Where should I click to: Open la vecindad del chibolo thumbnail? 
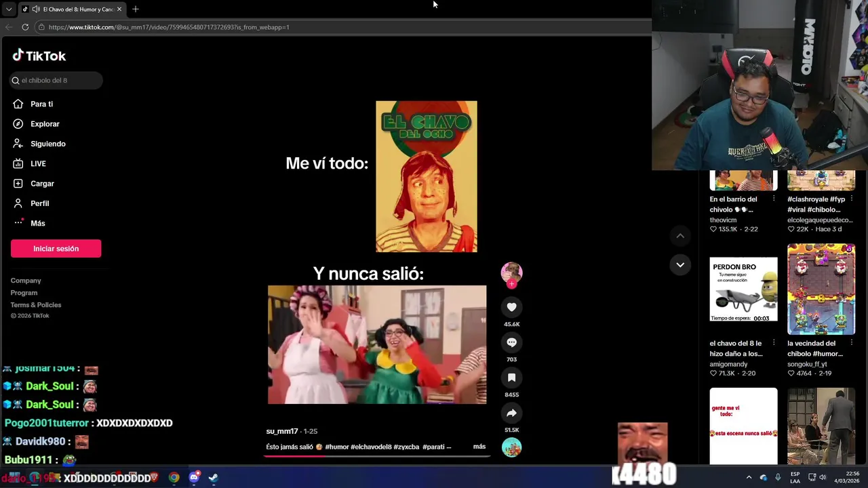pyautogui.click(x=821, y=289)
